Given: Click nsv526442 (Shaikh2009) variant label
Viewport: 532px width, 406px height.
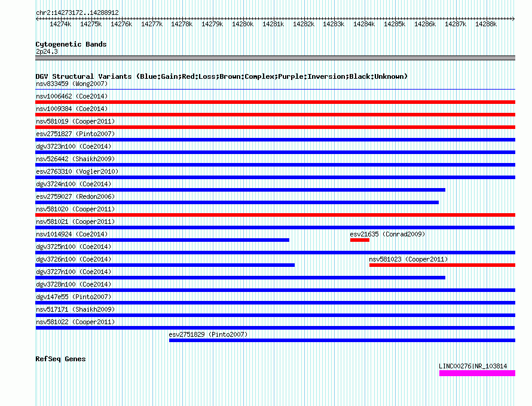Looking at the screenshot, I should tap(75, 159).
